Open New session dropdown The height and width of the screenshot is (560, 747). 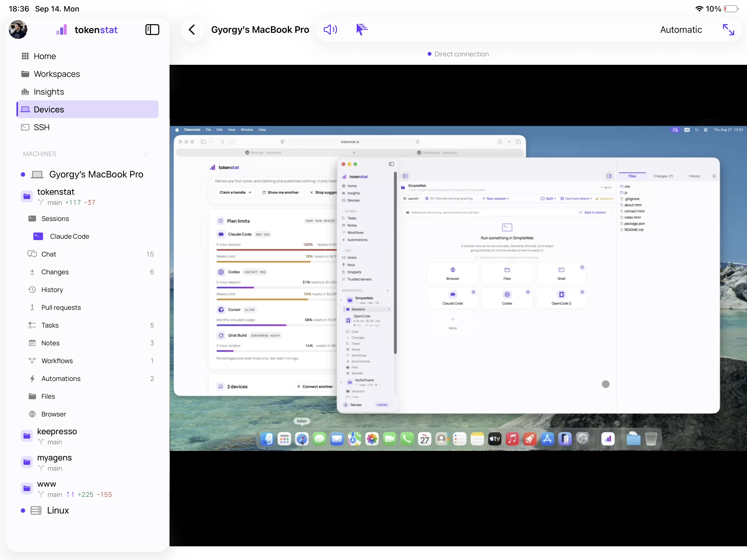[495, 199]
